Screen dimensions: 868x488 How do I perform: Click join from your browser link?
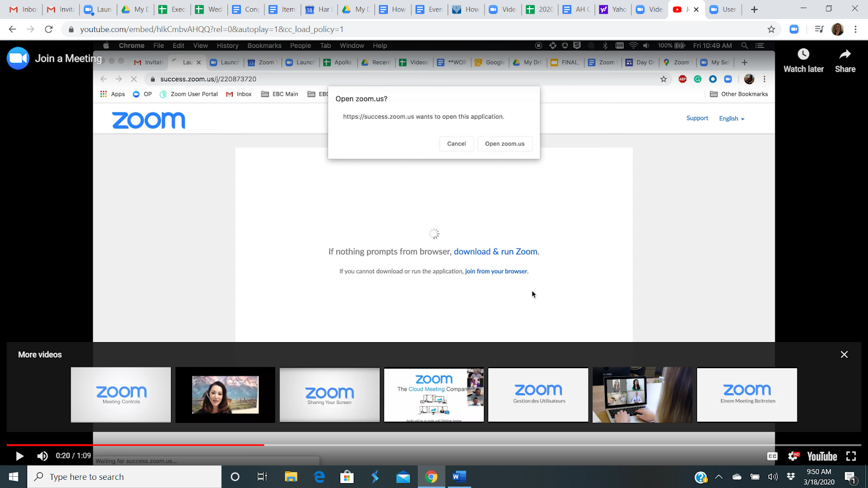click(496, 271)
